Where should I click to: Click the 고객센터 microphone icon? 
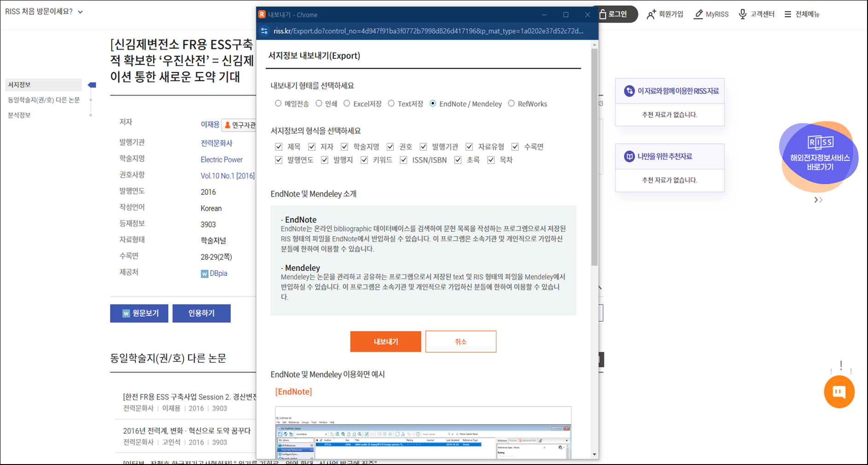(742, 14)
